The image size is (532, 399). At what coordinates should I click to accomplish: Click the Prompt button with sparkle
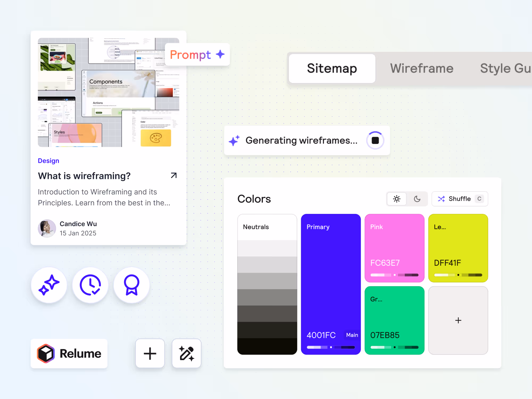click(197, 55)
